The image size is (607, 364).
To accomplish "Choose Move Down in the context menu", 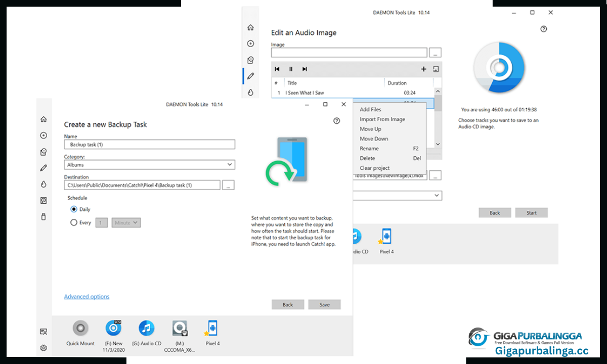I will click(374, 139).
